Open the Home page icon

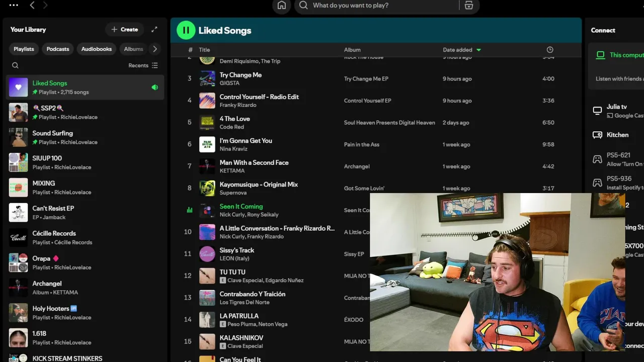282,6
